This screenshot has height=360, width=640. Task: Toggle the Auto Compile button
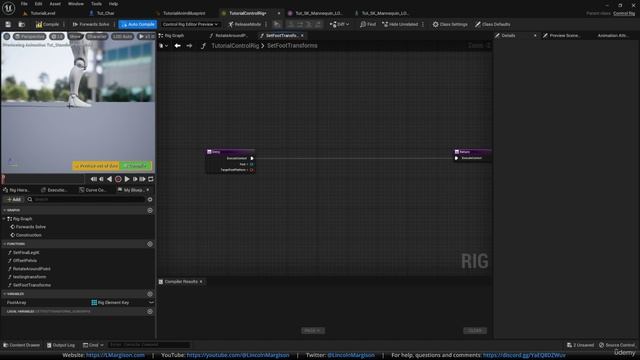tap(138, 24)
